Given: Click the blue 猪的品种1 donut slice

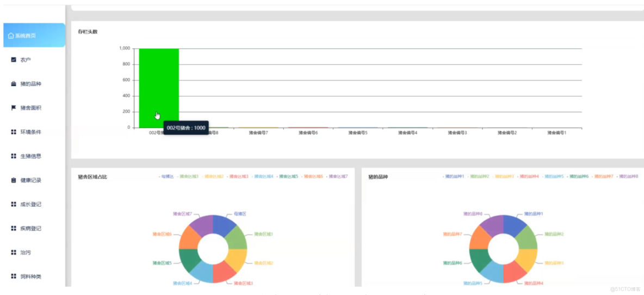Looking at the screenshot, I should click(514, 224).
